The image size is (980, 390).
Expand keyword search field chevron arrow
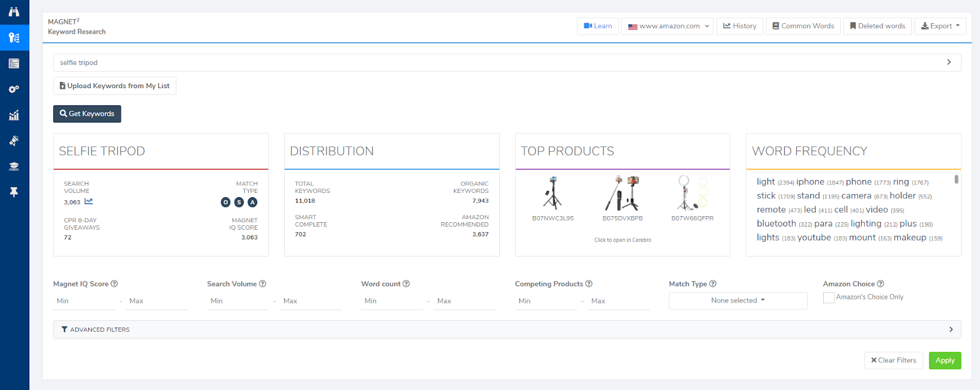coord(949,62)
